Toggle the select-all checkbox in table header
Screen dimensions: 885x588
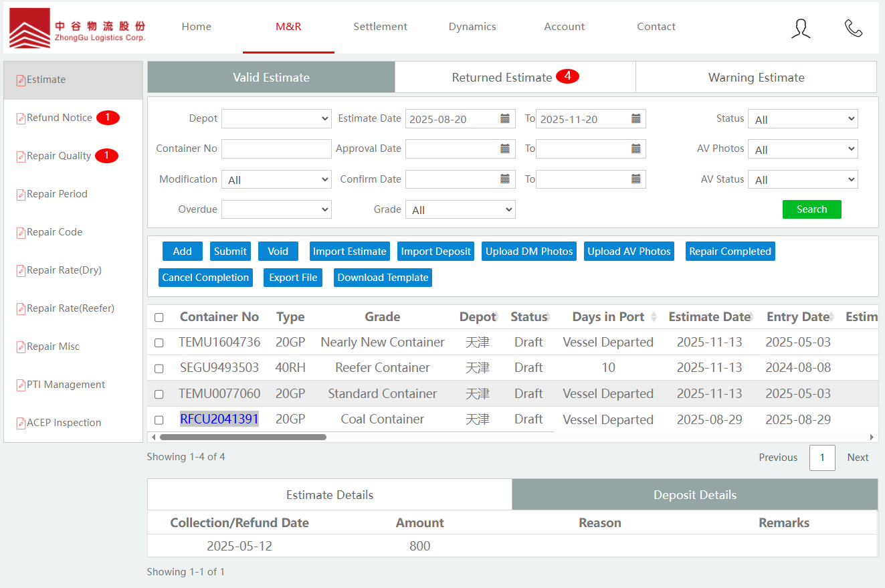[159, 317]
